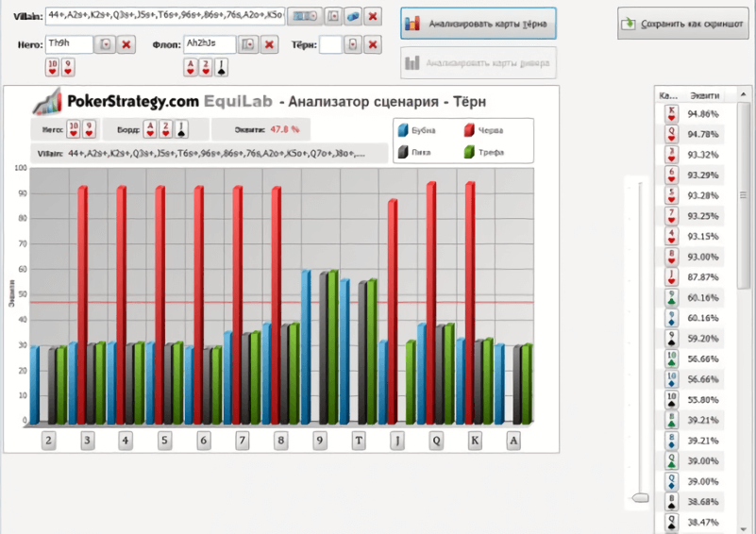Clear the Villain range with red X

pos(373,16)
